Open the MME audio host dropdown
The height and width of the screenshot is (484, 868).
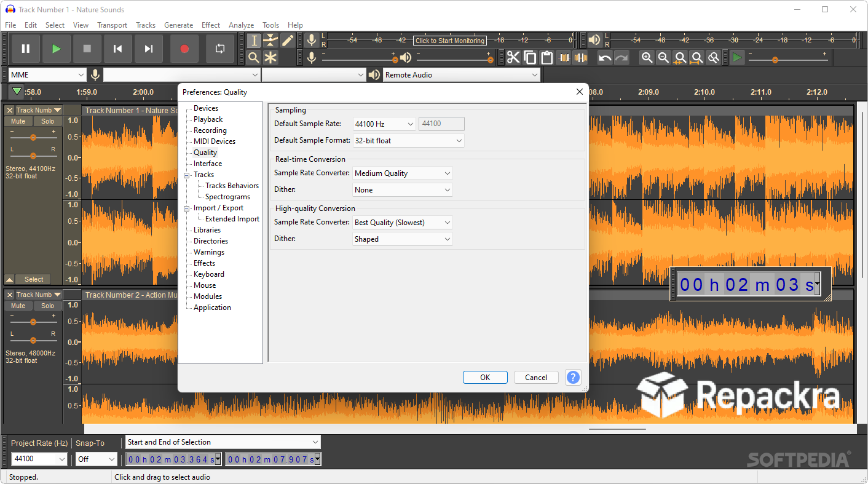pyautogui.click(x=47, y=75)
